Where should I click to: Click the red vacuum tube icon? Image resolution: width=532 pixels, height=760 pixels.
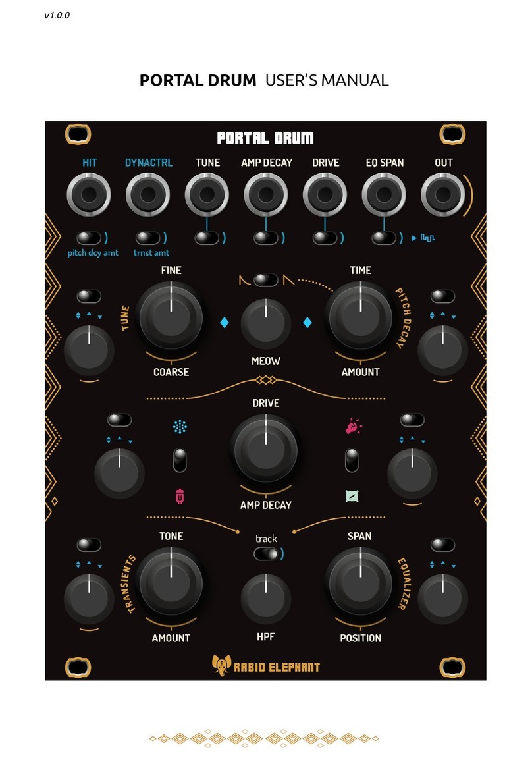coord(180,497)
